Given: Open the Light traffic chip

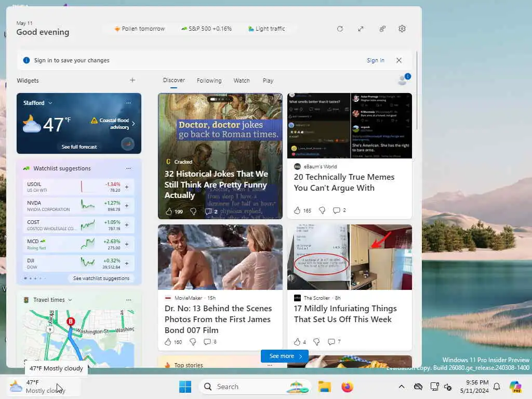Looking at the screenshot, I should 267,29.
